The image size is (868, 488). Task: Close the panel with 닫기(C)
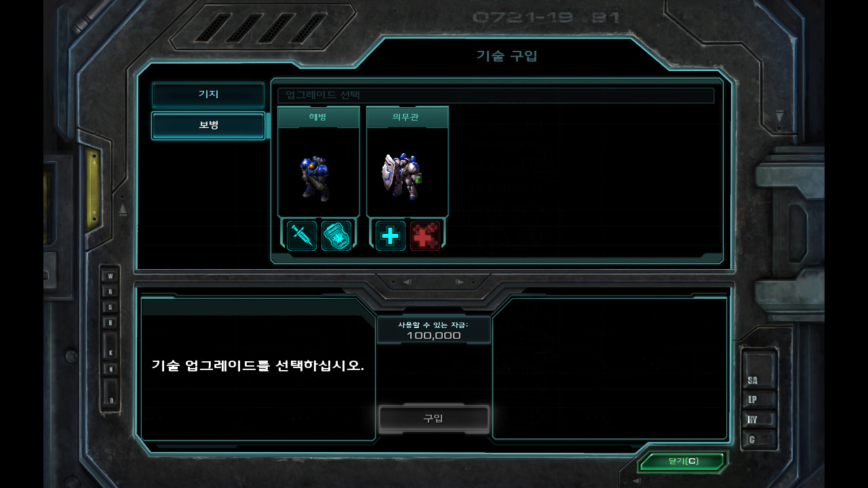click(x=683, y=462)
